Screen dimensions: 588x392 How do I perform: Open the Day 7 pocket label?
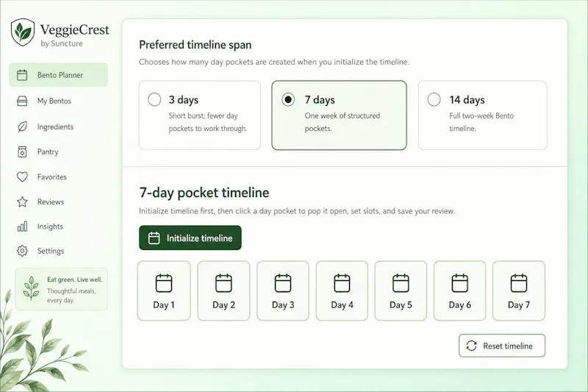click(x=519, y=305)
